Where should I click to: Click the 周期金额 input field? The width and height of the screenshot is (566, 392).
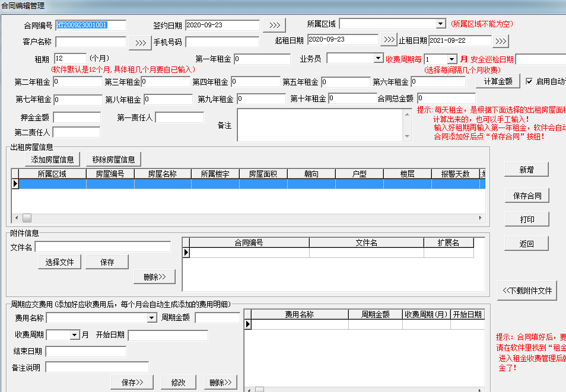point(218,318)
